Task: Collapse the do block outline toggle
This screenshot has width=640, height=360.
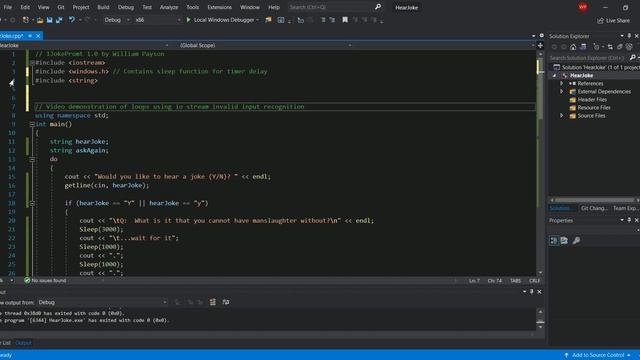Action: (x=32, y=159)
